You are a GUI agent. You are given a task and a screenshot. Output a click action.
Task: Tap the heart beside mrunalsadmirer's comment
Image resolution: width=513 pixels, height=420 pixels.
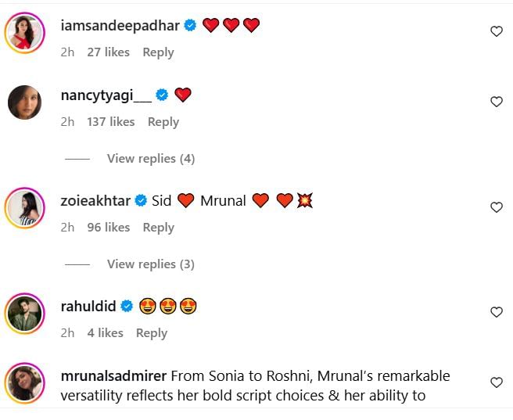tap(496, 382)
